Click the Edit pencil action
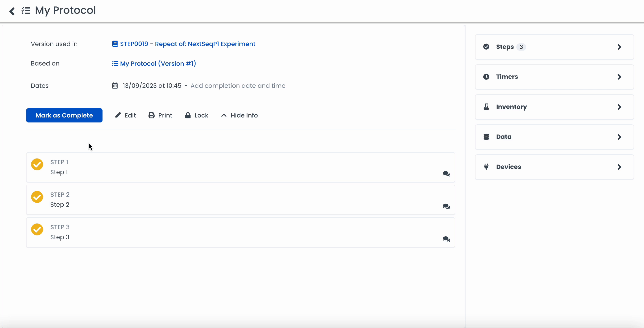The image size is (644, 328). (x=125, y=115)
